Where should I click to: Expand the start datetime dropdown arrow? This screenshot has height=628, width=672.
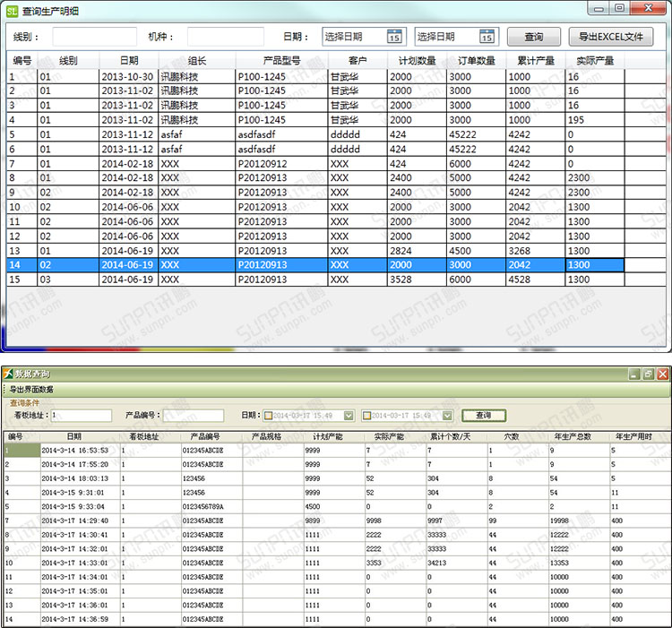pos(349,416)
